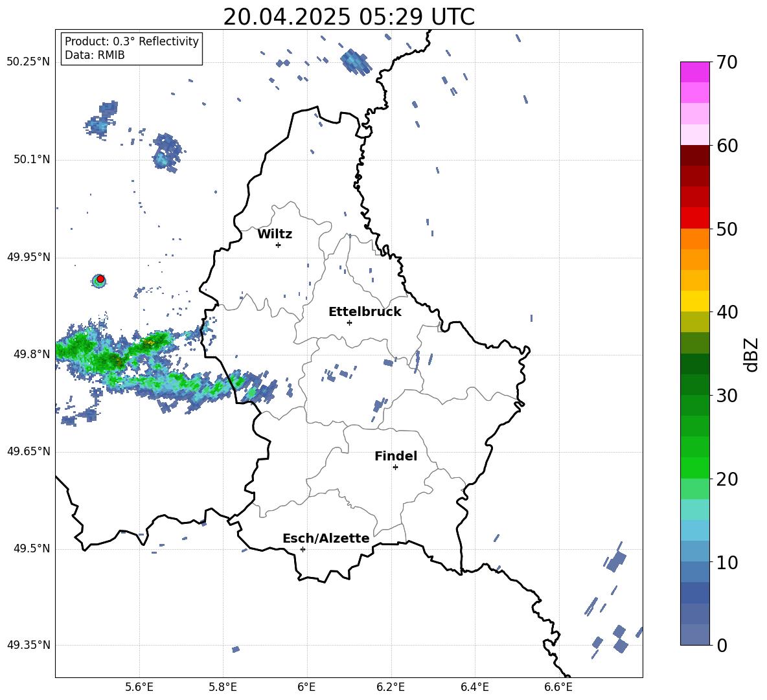Image resolution: width=767 pixels, height=700 pixels.
Task: Click the colorbar label 30
Action: coord(727,396)
